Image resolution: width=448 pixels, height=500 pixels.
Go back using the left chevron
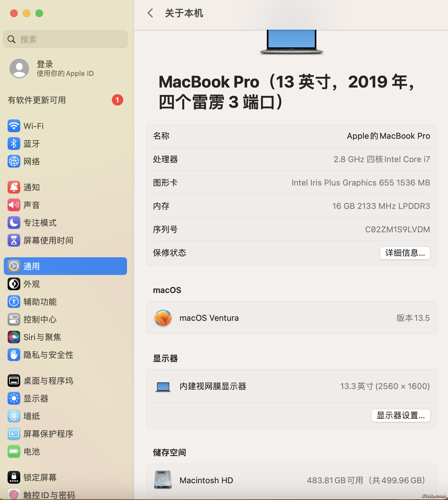point(150,13)
